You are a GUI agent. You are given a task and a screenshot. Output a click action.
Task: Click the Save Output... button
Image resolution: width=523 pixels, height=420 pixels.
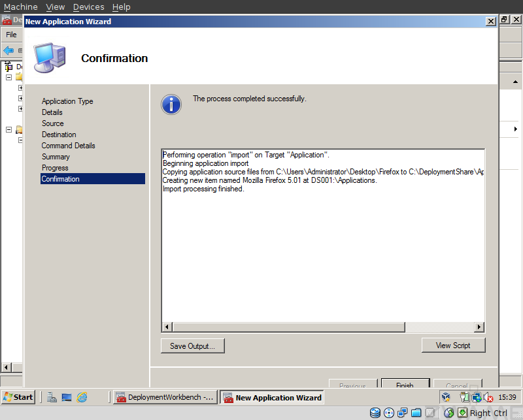tap(192, 346)
